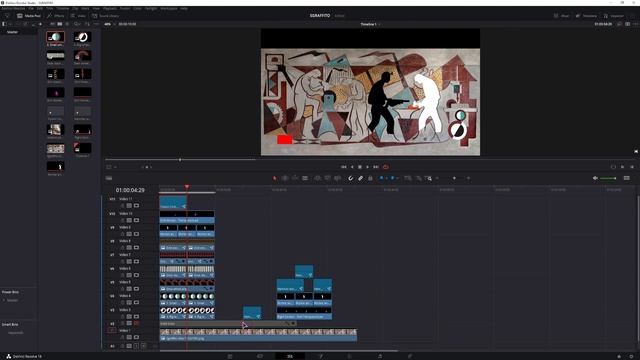Image resolution: width=640 pixels, height=360 pixels.
Task: Switch to the Deliver page tab
Action: point(410,356)
